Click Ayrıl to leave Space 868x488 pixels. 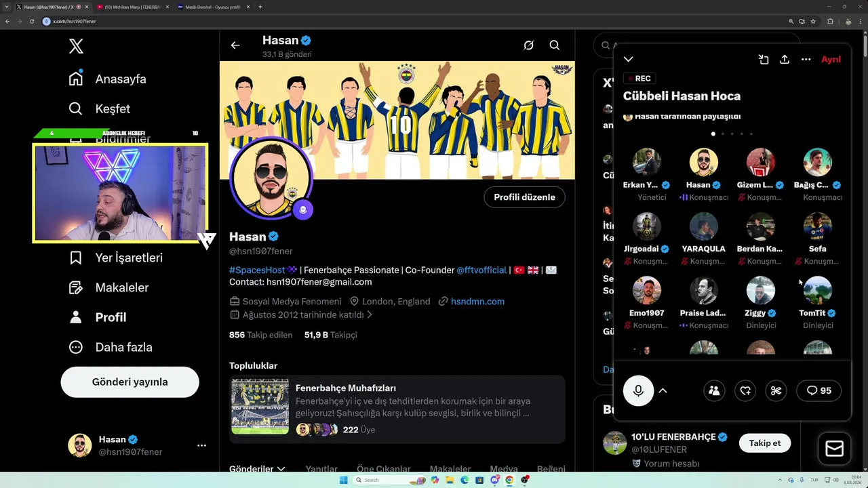(x=831, y=60)
